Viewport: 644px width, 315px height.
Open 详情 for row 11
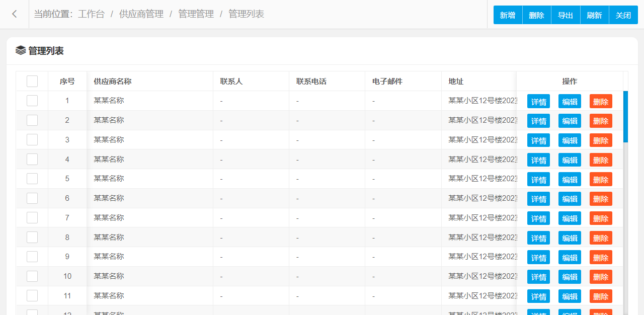tap(538, 296)
